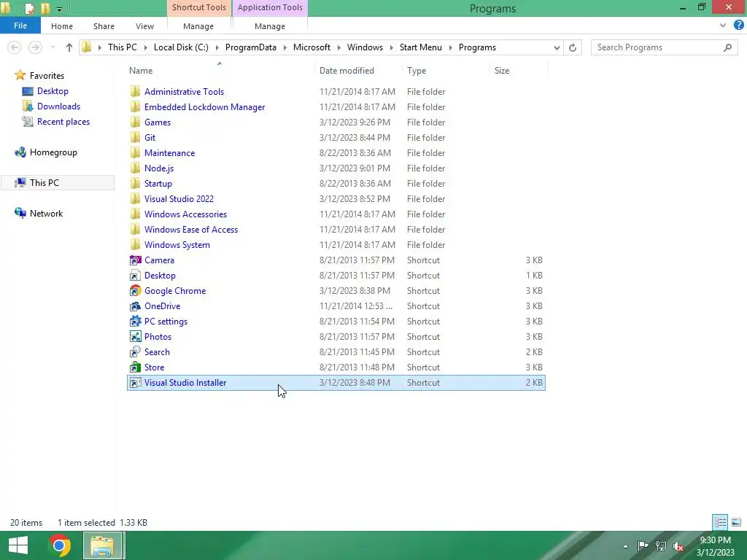This screenshot has height=560, width=747.
Task: Click the Back navigation arrow
Action: click(15, 47)
